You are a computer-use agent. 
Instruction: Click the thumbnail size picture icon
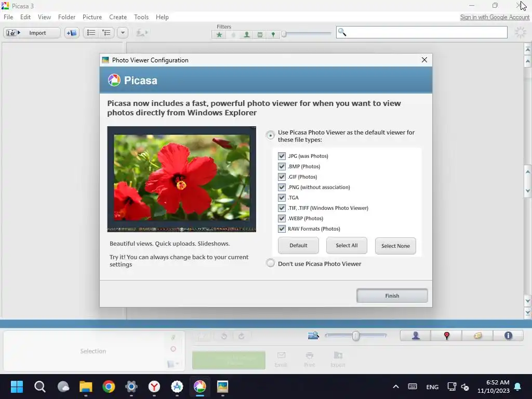(x=313, y=336)
